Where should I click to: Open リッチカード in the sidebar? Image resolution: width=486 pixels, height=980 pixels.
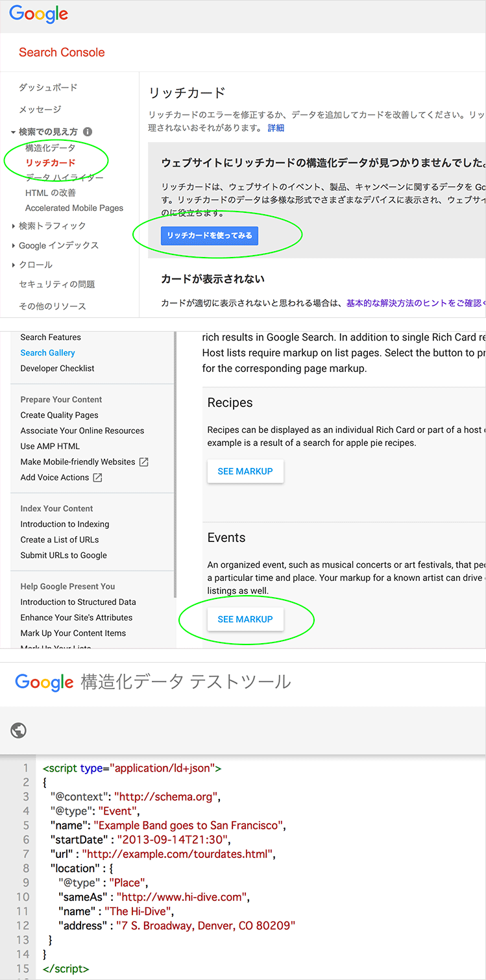(x=50, y=163)
